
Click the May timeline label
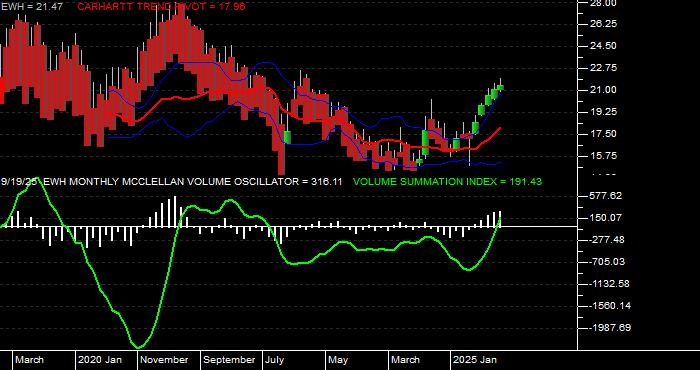point(338,360)
